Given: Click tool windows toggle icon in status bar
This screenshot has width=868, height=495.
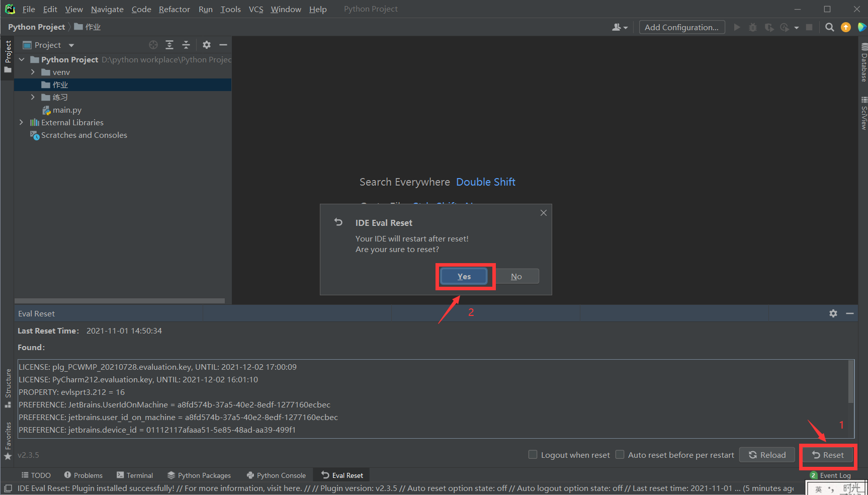Looking at the screenshot, I should (8, 488).
